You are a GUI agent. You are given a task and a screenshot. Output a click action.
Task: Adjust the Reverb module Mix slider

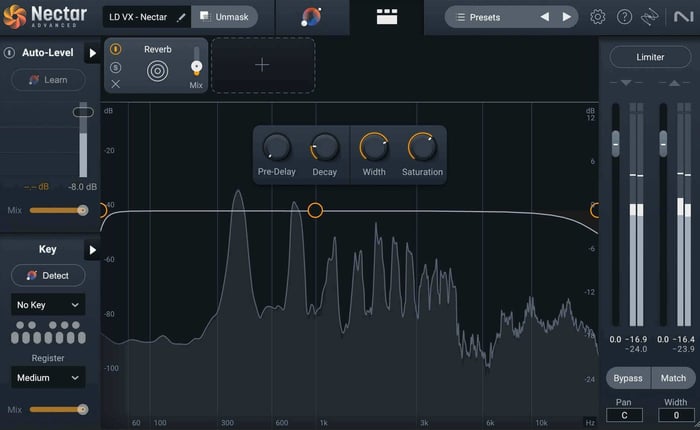196,67
